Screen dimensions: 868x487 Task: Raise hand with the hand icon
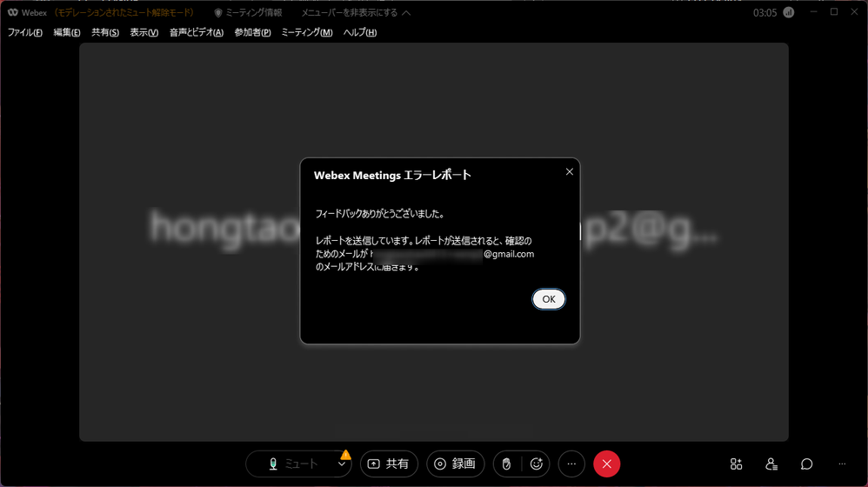tap(506, 464)
